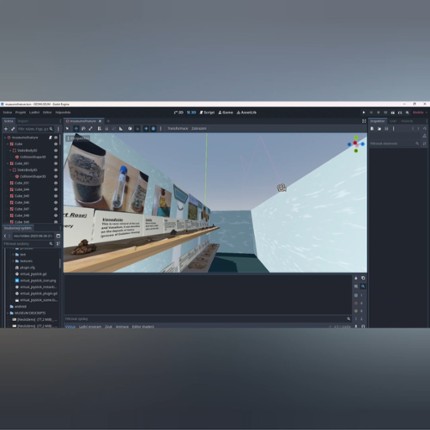430x430 pixels.
Task: Click the instance child scene link icon
Action: [x=13, y=129]
